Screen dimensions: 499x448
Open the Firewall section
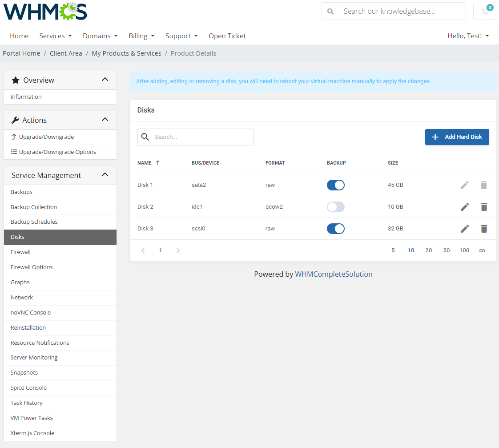tap(60, 252)
